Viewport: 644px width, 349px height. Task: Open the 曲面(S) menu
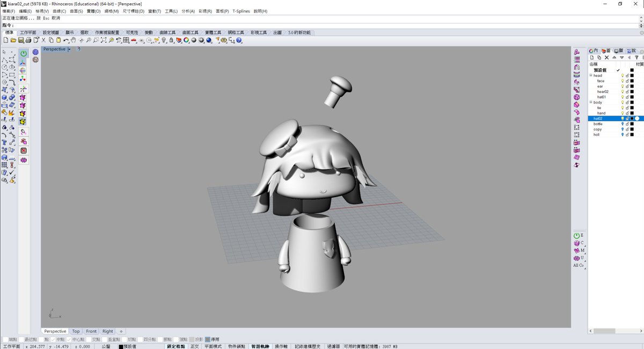coord(76,11)
